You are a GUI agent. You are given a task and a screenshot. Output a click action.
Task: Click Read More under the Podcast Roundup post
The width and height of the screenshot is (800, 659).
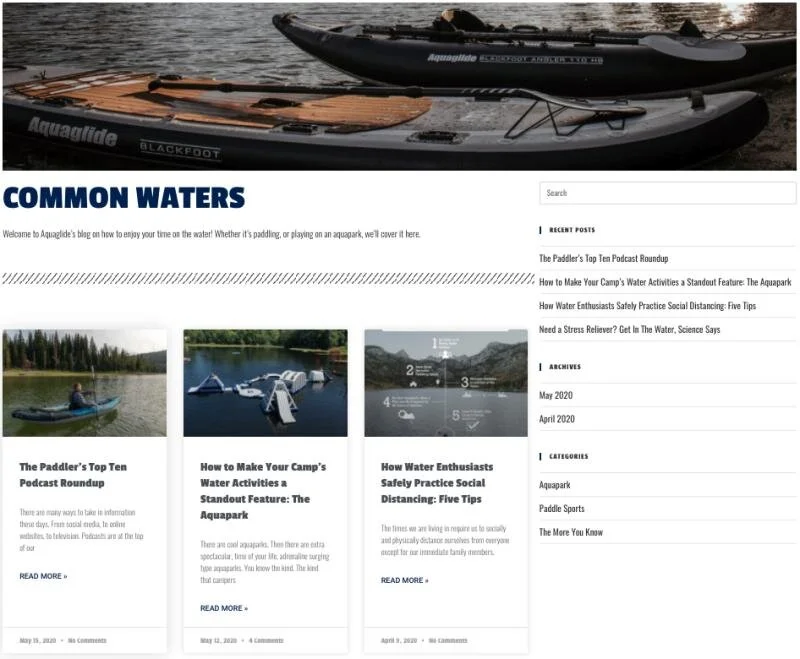43,576
